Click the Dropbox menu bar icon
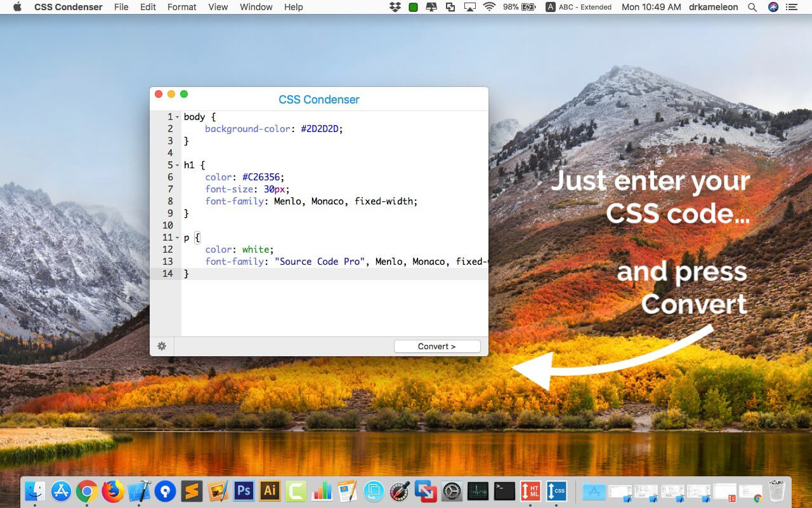 click(x=395, y=7)
